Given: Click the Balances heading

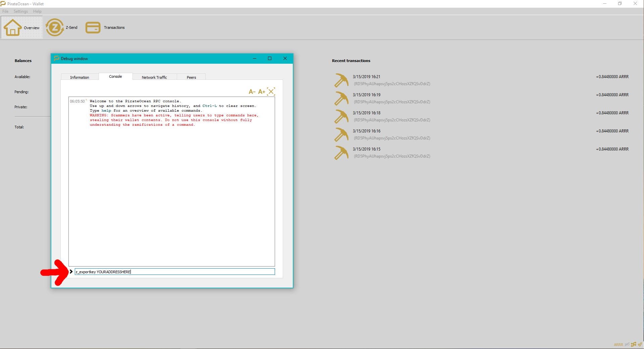Looking at the screenshot, I should pyautogui.click(x=23, y=61).
